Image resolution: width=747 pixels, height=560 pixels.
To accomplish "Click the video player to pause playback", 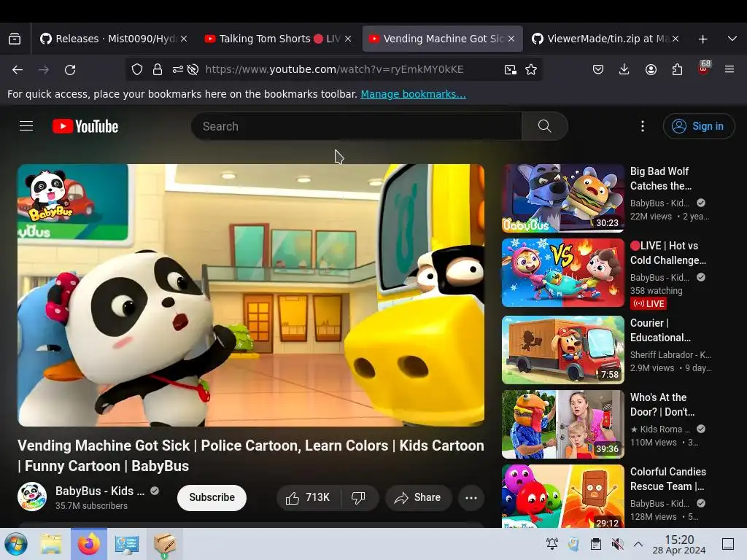I will click(251, 295).
